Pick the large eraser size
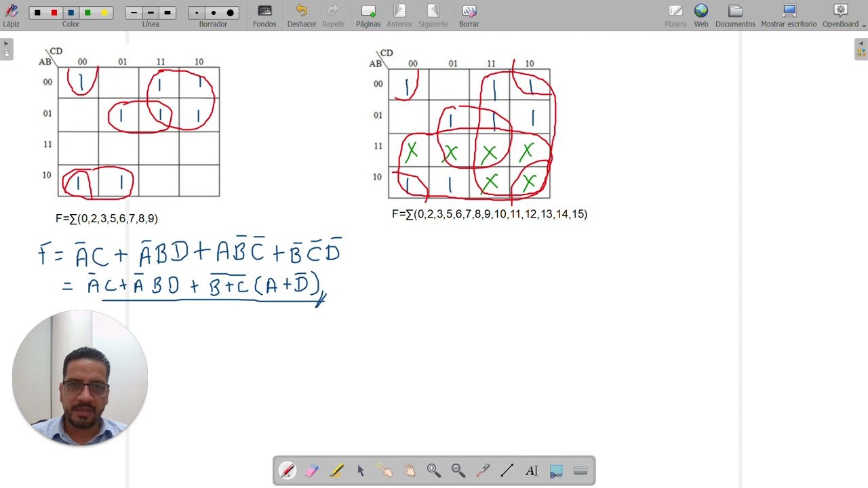The image size is (868, 488). (230, 13)
